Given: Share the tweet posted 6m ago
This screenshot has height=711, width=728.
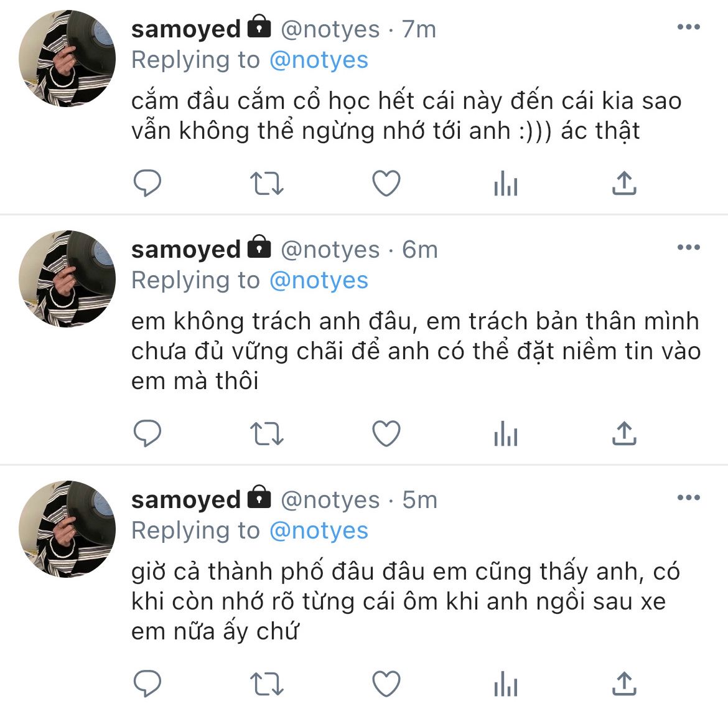Looking at the screenshot, I should point(625,433).
